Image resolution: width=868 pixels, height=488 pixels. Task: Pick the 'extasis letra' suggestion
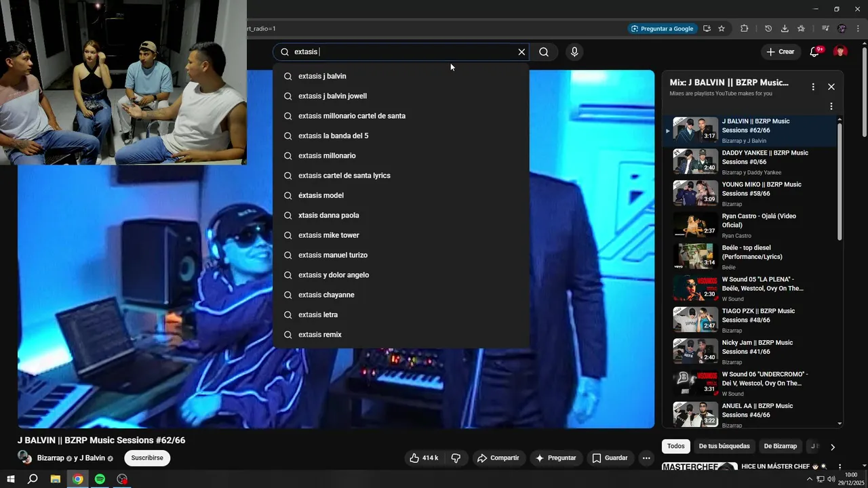point(401,314)
